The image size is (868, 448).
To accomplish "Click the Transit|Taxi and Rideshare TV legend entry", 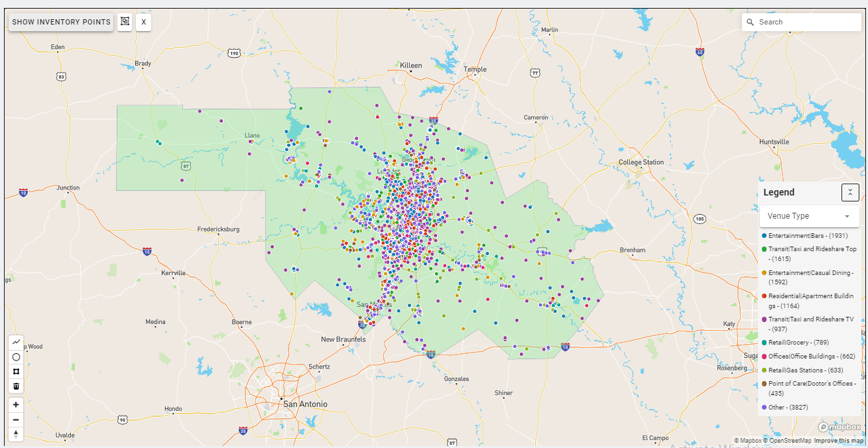I will pyautogui.click(x=809, y=324).
